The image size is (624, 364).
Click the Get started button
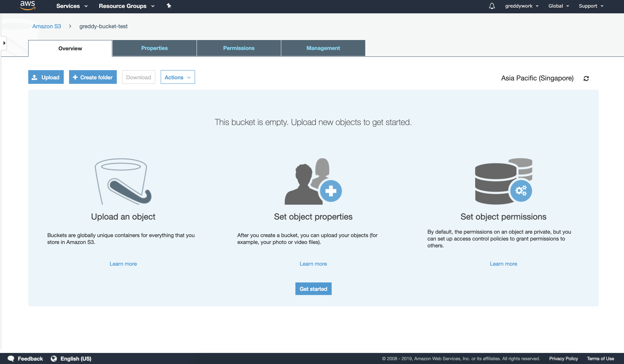[x=313, y=289]
